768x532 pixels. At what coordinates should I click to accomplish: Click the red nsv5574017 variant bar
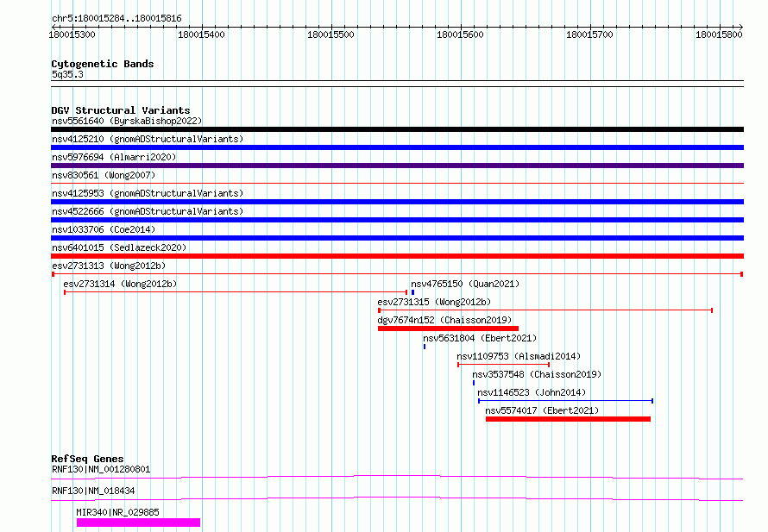568,419
